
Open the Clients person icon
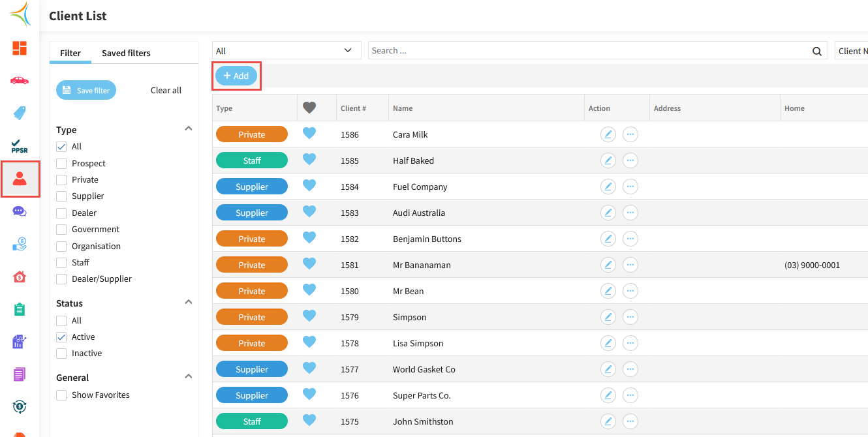[x=20, y=179]
